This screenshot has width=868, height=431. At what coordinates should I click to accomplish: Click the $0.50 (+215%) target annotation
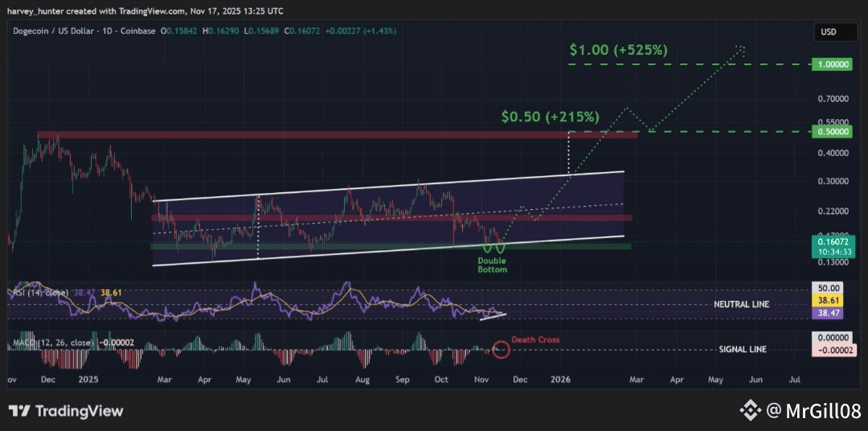tap(551, 117)
